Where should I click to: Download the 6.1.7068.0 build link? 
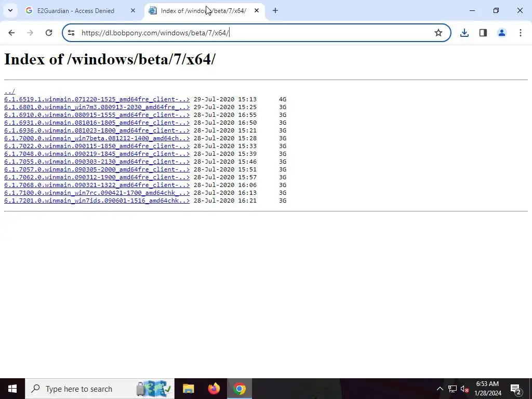click(x=97, y=185)
